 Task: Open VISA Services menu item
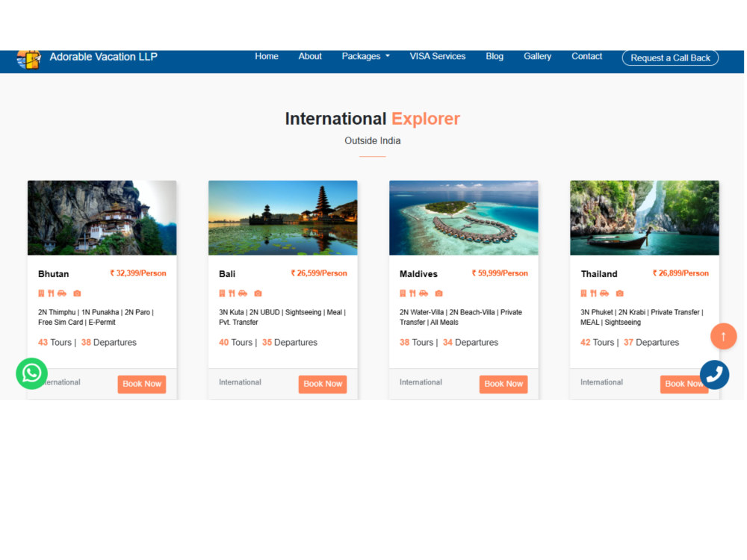coord(437,56)
